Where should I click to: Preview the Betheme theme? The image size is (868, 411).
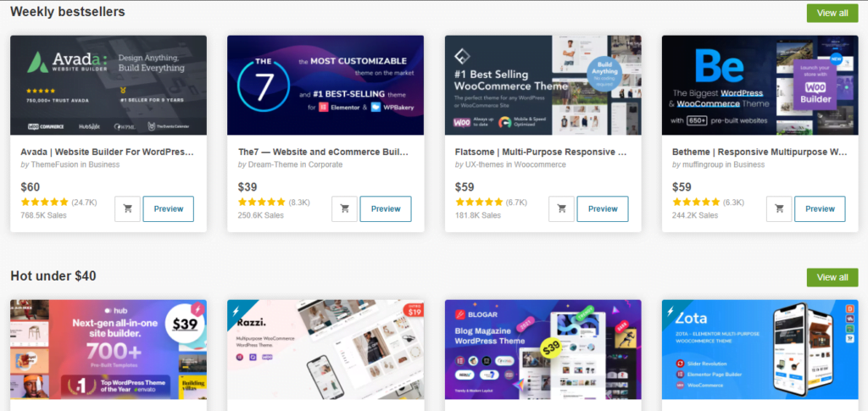820,208
